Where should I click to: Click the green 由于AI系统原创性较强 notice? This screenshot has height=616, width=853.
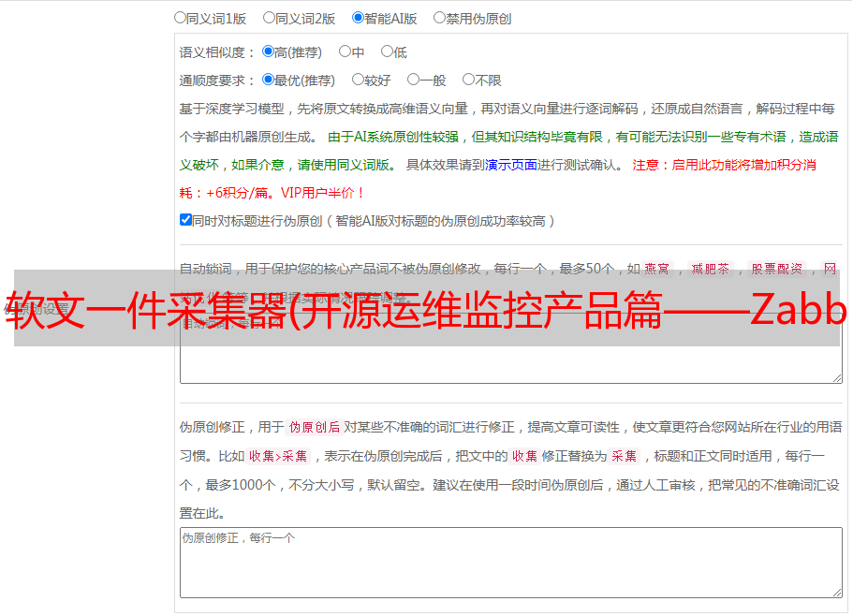(x=508, y=151)
